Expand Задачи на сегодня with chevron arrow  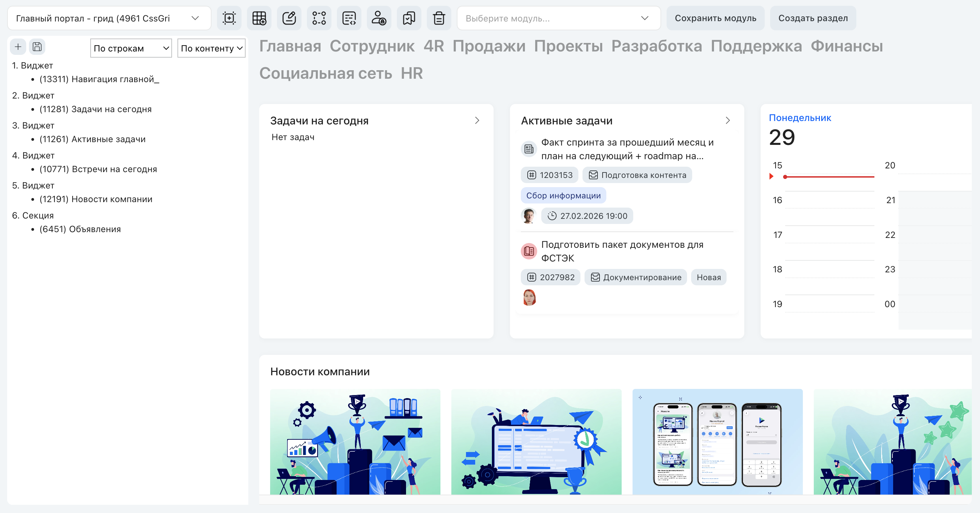point(477,121)
